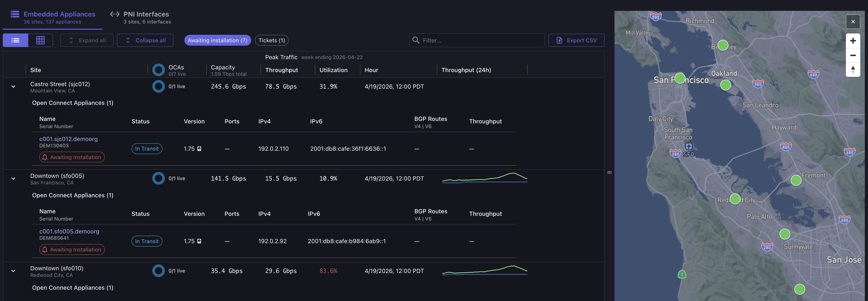The image size is (868, 301).
Task: Click the Collapse all button
Action: pos(145,40)
